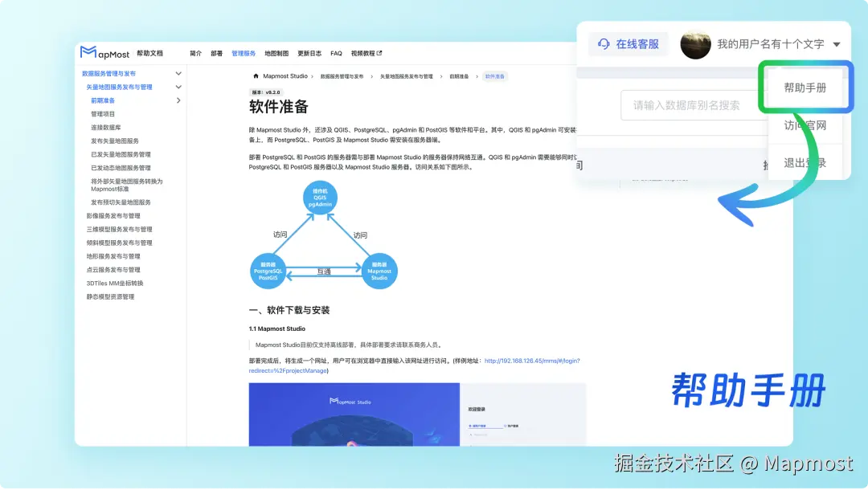Click the 1.1 Mapmost Studio subheading
The width and height of the screenshot is (868, 490).
click(x=276, y=329)
